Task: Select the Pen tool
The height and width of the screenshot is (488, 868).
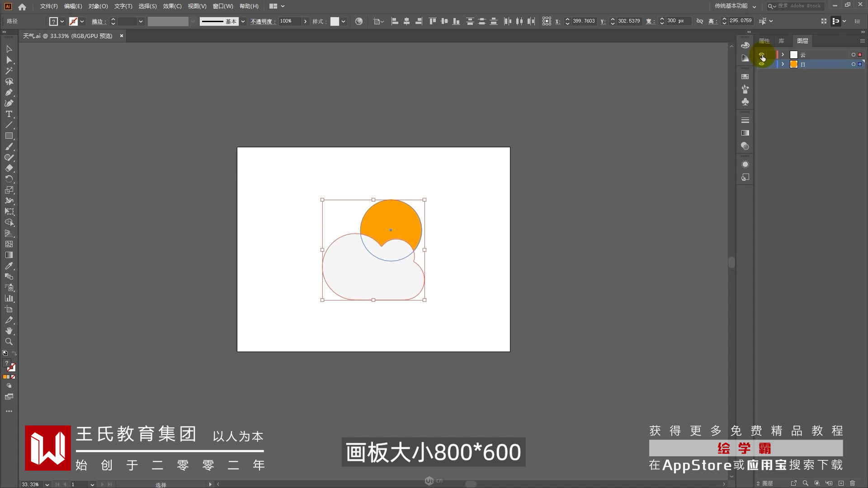Action: tap(9, 93)
